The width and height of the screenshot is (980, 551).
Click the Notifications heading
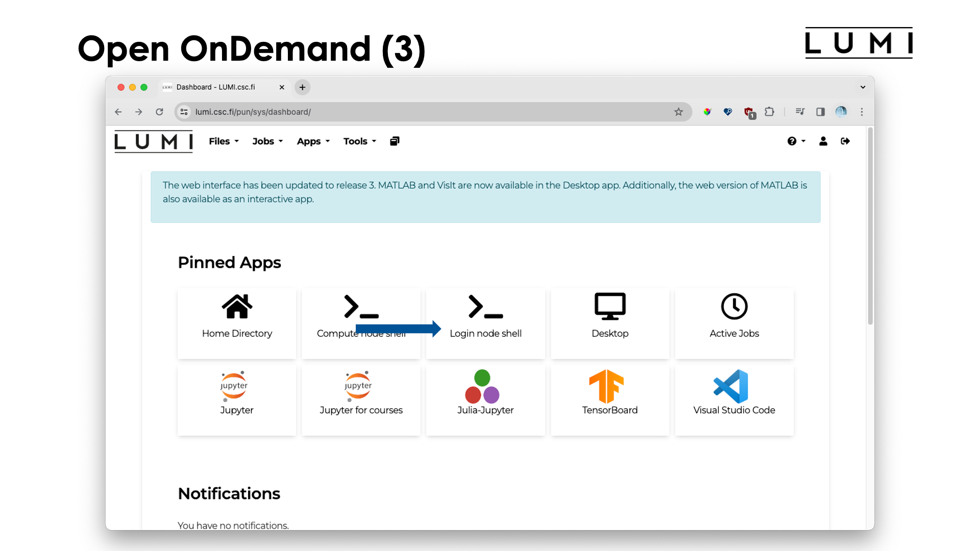point(229,493)
